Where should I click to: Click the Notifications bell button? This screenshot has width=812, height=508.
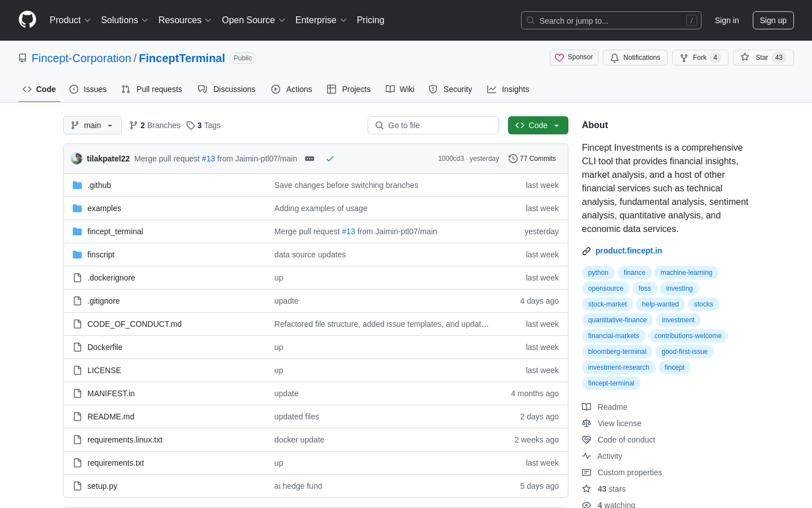pos(635,58)
